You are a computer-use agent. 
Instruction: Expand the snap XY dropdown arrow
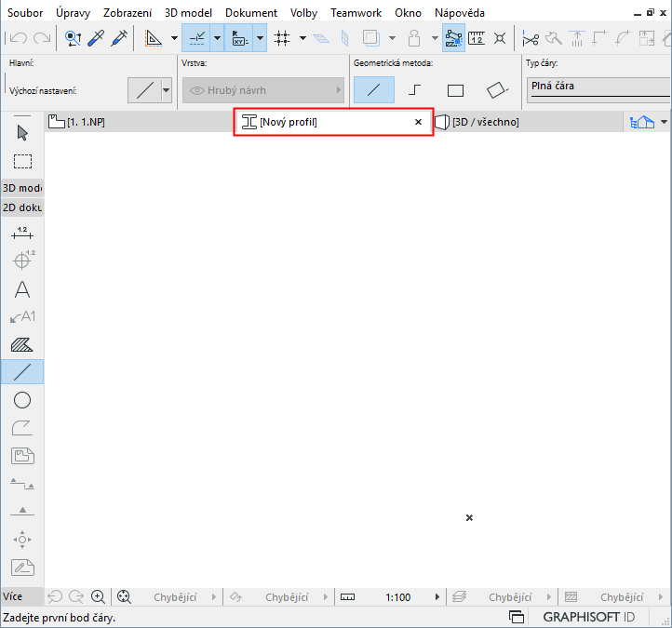tap(260, 38)
